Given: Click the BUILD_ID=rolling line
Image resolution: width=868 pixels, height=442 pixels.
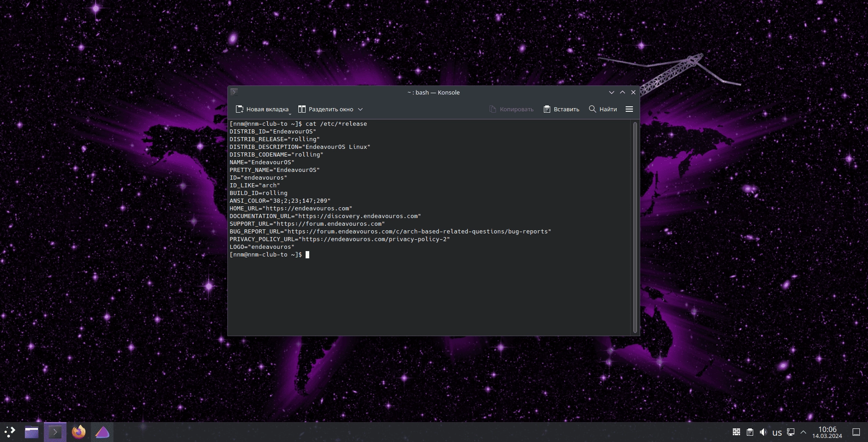Looking at the screenshot, I should tap(258, 193).
